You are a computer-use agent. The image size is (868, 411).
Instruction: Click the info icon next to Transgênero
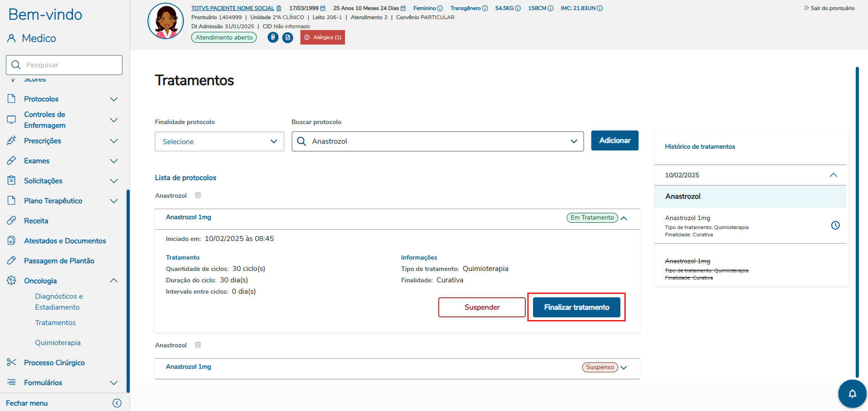tap(485, 8)
